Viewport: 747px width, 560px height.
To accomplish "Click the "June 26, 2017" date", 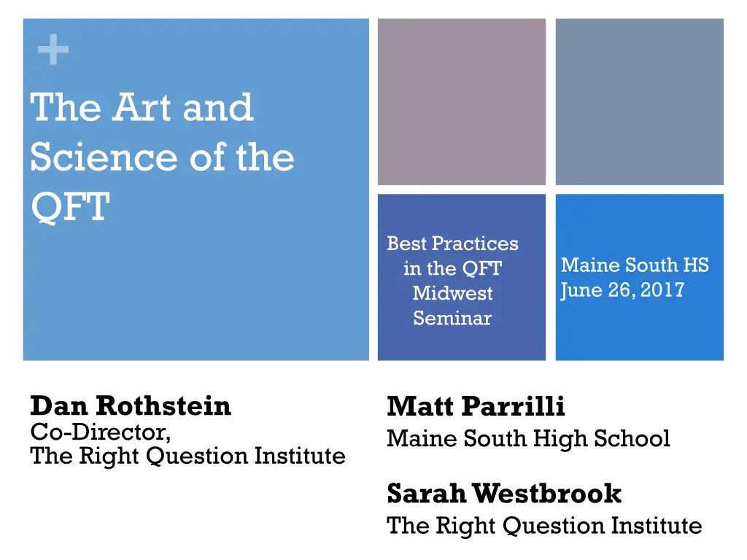I will point(622,290).
